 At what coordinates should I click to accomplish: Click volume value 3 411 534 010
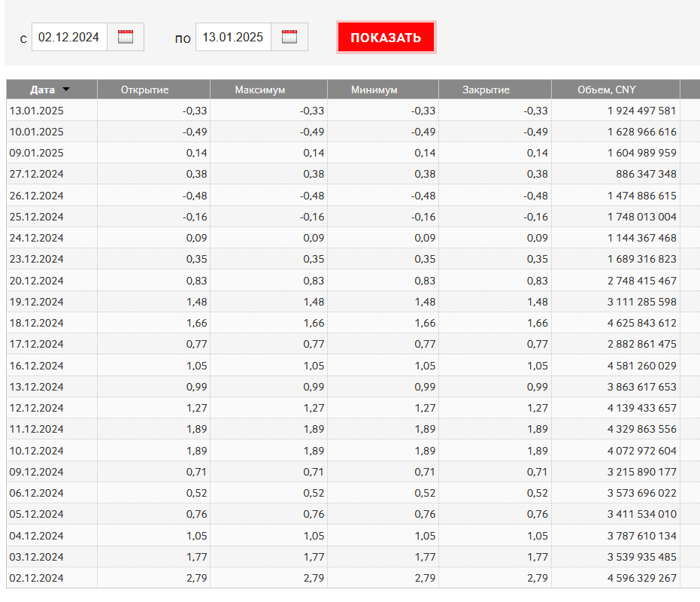pos(641,513)
